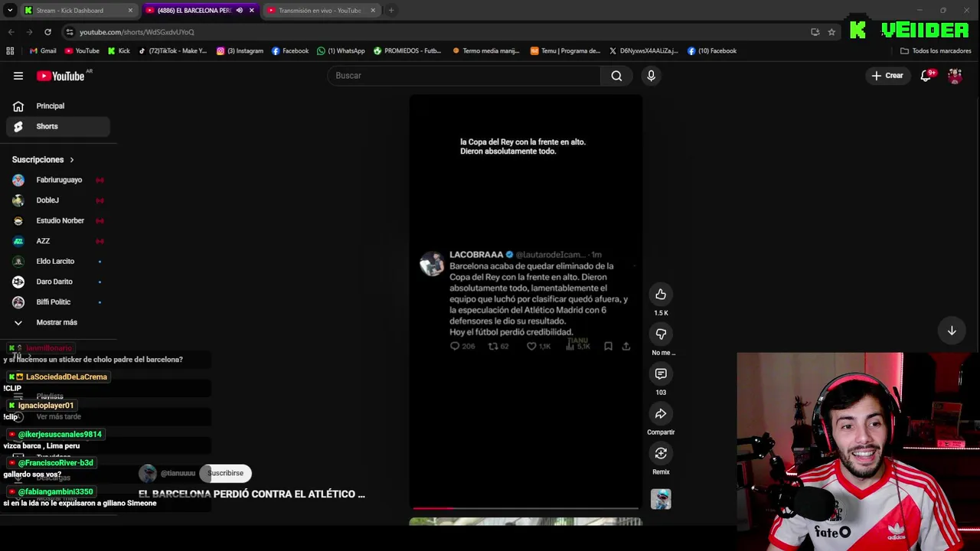Screen dimensions: 980x551
Task: Click the YouTube logo
Action: pos(60,76)
